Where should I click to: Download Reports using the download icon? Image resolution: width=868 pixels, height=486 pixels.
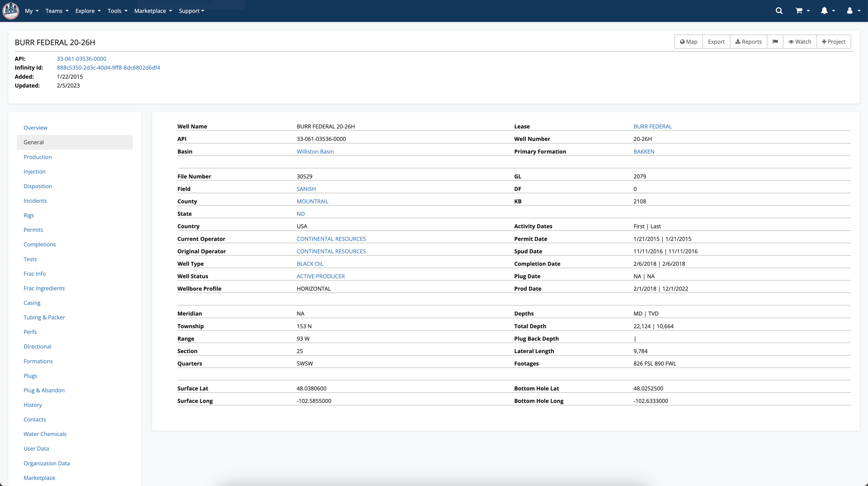point(748,42)
